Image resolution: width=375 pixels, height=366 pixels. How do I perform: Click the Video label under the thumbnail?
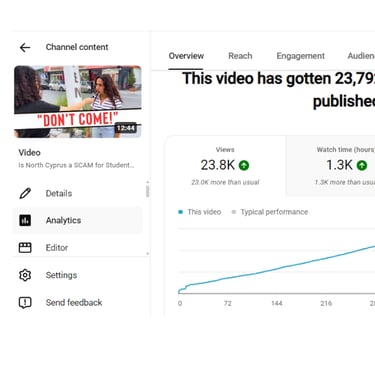point(30,153)
